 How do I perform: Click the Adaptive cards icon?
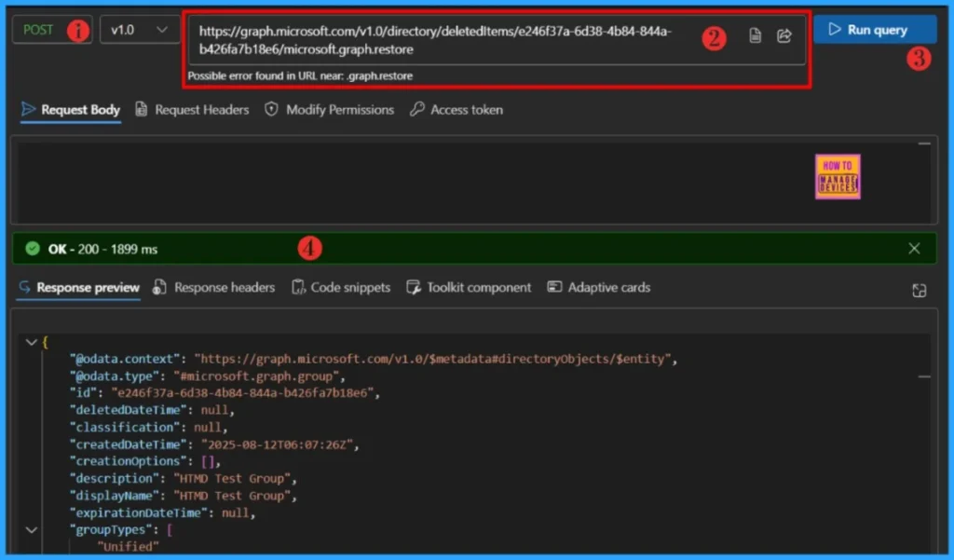[x=554, y=287]
